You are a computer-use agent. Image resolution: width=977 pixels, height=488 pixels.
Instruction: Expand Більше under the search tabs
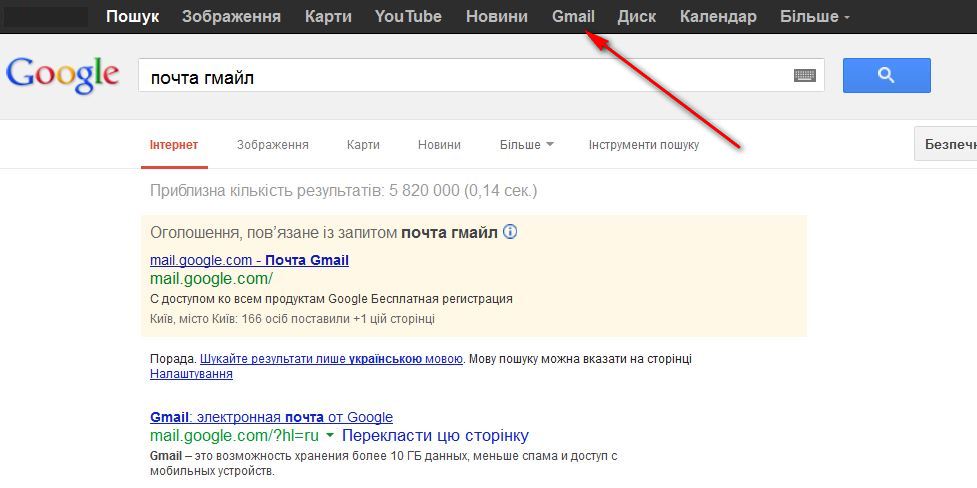[x=527, y=145]
